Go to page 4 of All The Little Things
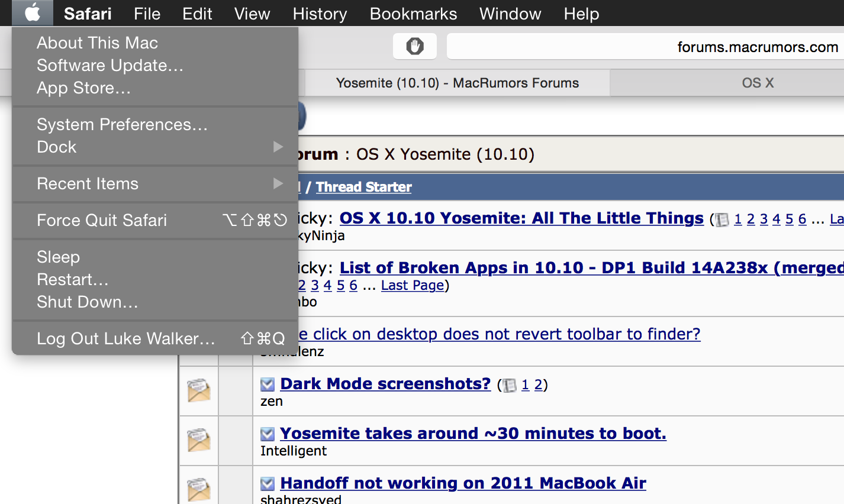Image resolution: width=844 pixels, height=504 pixels. point(777,219)
